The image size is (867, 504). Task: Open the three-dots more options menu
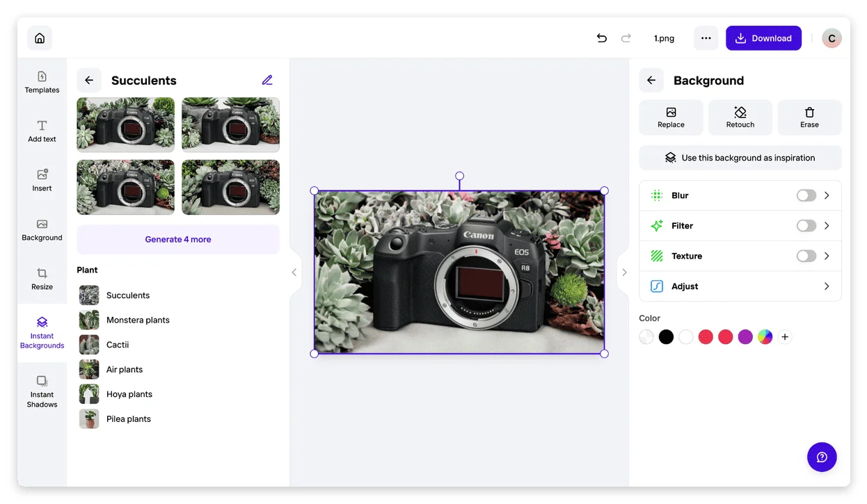[706, 38]
